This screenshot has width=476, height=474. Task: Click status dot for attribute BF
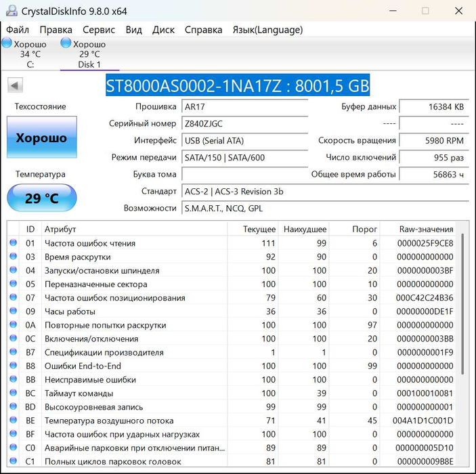coord(13,433)
